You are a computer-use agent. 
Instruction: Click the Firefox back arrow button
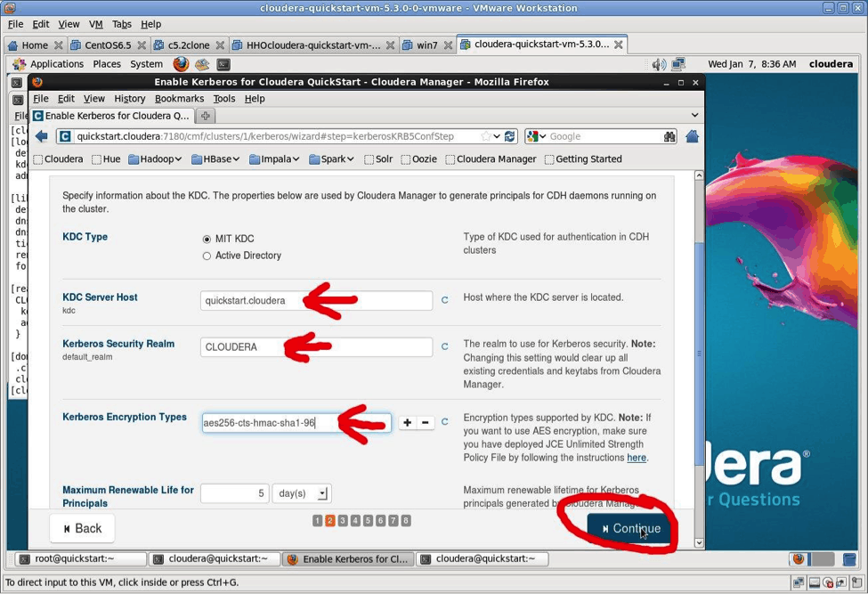(x=42, y=136)
